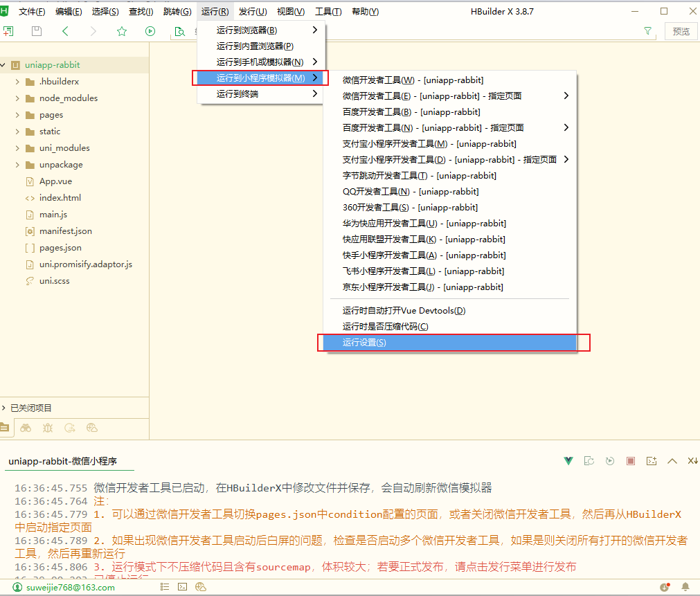
Task: Choose 快手小程序开发者工具(A) entry
Action: coord(451,255)
